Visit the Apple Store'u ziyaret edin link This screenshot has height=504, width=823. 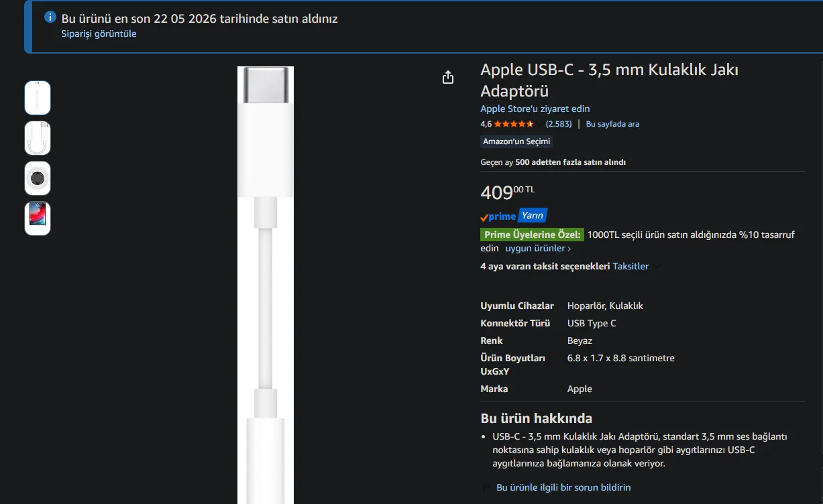[535, 109]
